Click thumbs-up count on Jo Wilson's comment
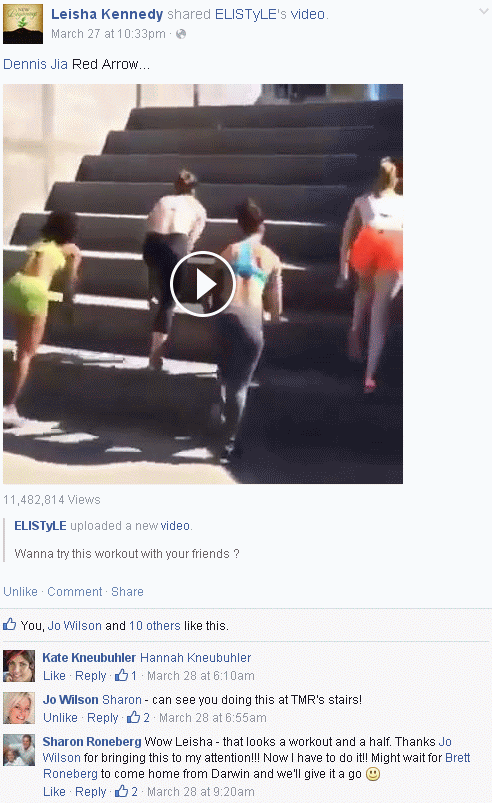Viewport: 492px width, 803px height. click(138, 717)
